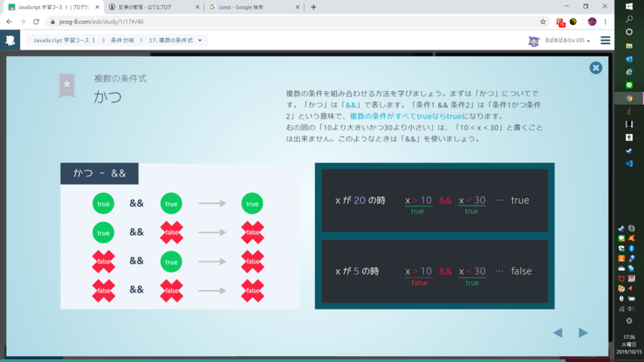
Task: Click the Chrome icon on the taskbar
Action: [629, 99]
